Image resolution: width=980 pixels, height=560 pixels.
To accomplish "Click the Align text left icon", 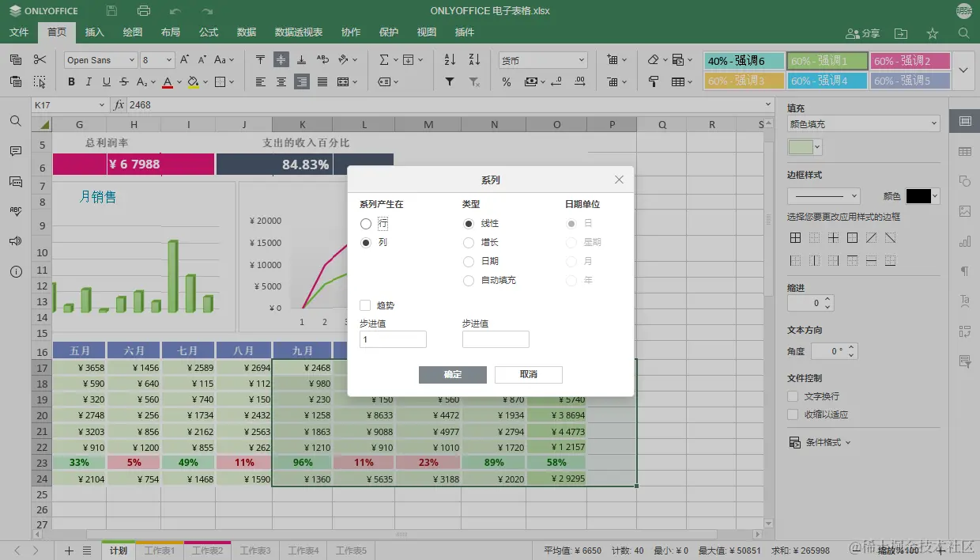I will coord(261,81).
